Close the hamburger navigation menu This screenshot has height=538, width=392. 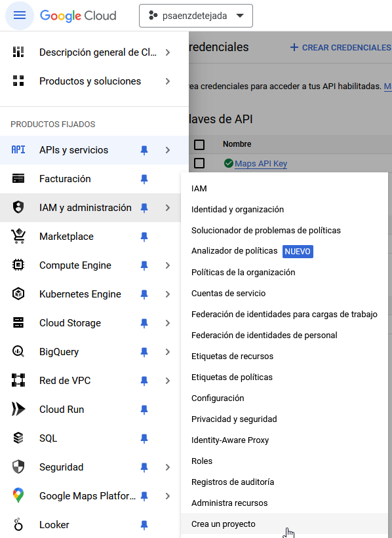click(x=20, y=16)
